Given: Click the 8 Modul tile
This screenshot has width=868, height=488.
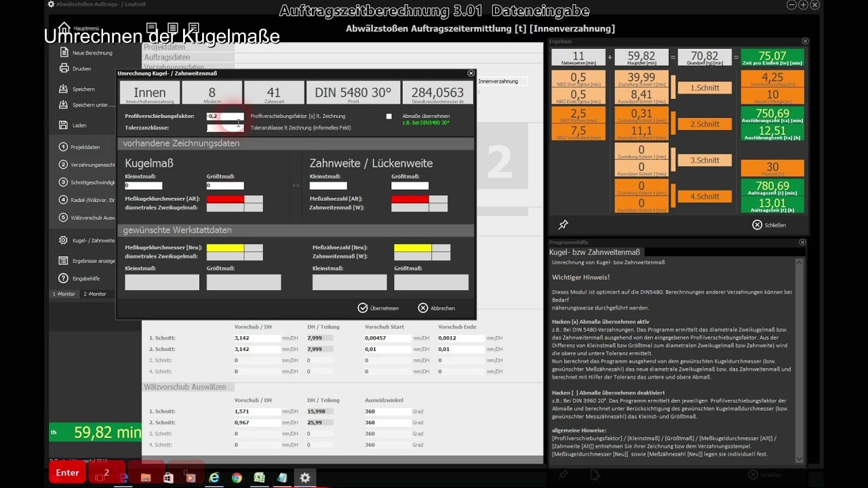Looking at the screenshot, I should [x=212, y=93].
